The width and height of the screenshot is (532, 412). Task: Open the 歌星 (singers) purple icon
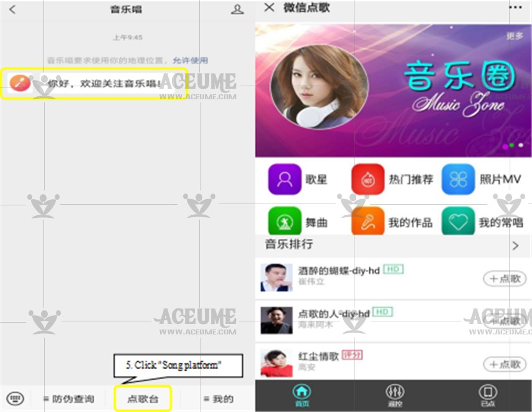pyautogui.click(x=284, y=180)
